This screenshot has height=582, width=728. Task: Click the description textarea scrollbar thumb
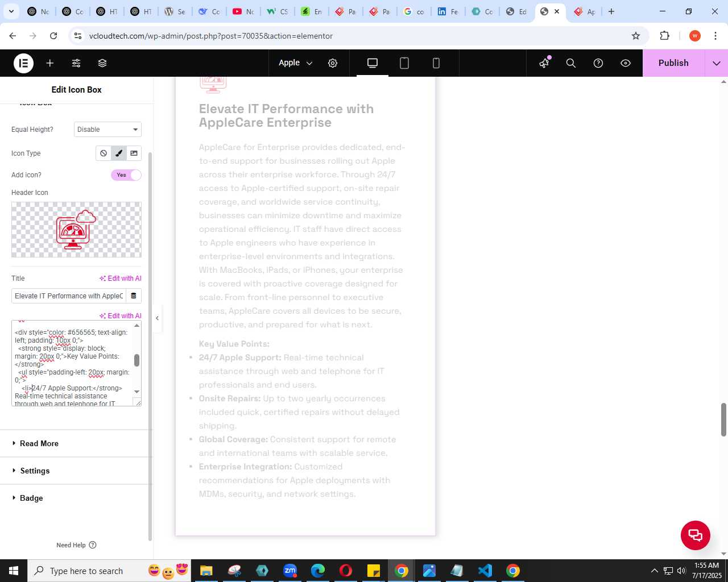(x=136, y=360)
